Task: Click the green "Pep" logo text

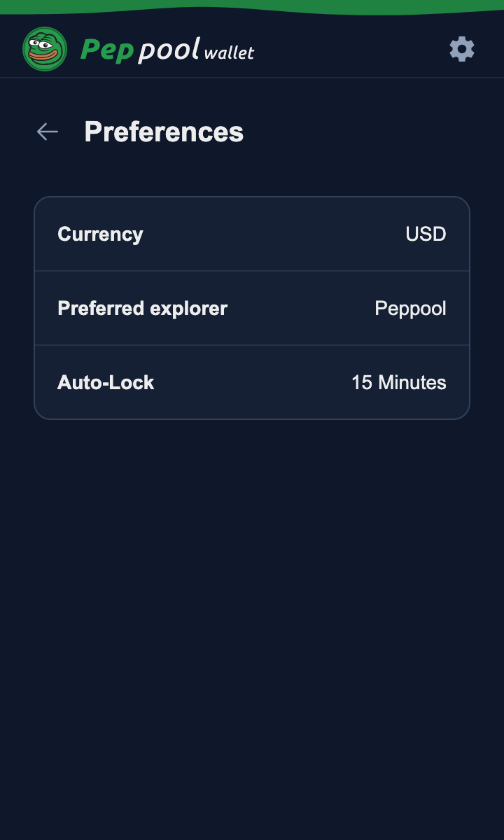Action: 107,50
